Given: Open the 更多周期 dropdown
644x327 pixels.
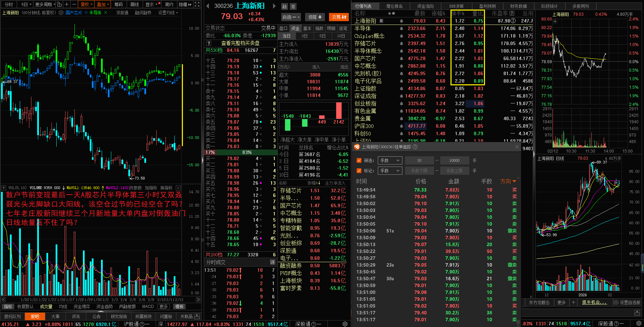Looking at the screenshot, I should (45, 4).
